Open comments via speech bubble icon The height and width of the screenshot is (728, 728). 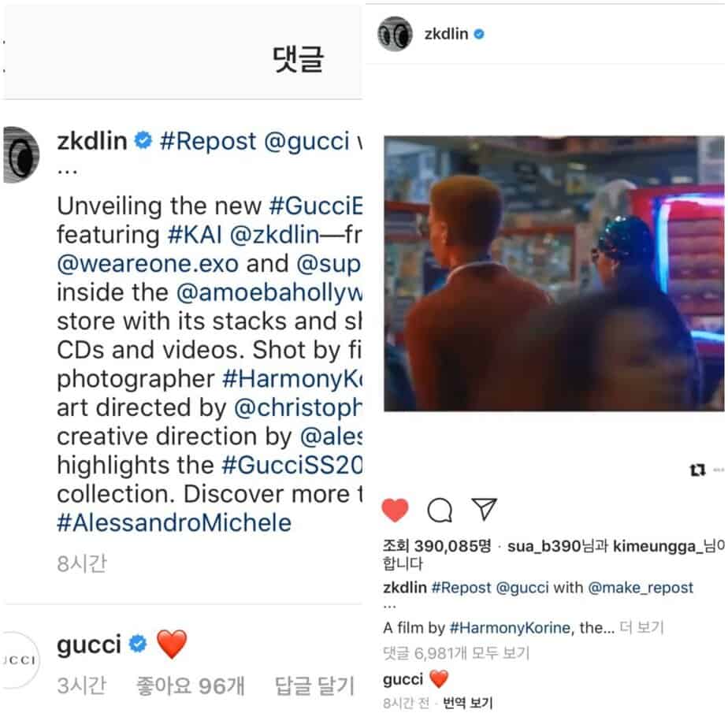tap(439, 511)
